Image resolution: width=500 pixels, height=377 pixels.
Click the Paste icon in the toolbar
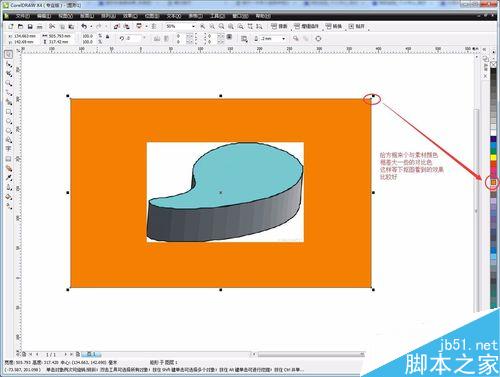[x=71, y=26]
